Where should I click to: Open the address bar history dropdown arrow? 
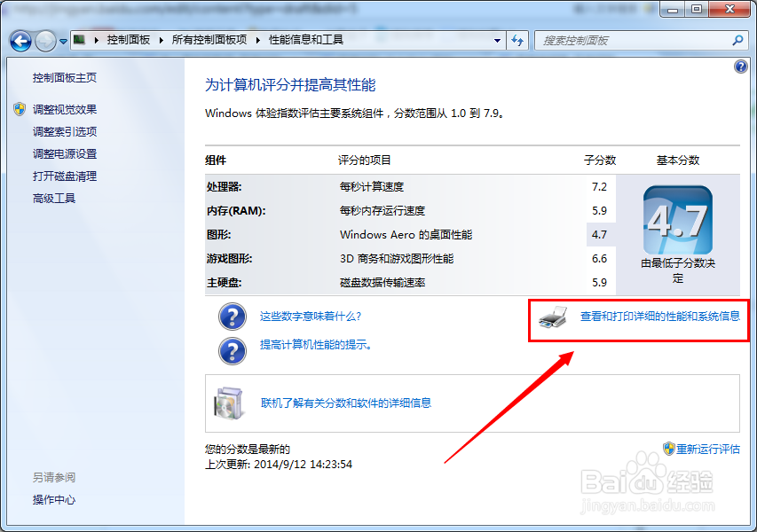coord(496,40)
